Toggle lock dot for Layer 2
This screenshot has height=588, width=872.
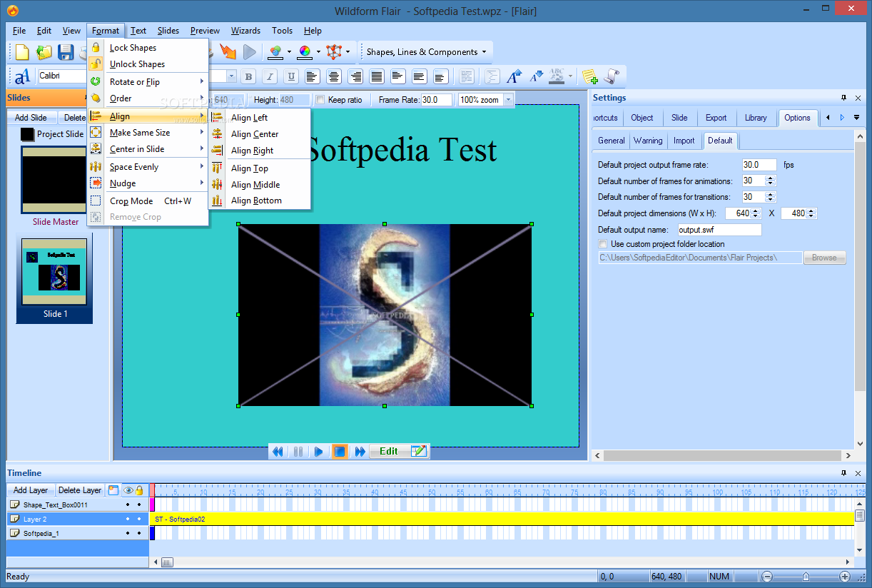(139, 519)
